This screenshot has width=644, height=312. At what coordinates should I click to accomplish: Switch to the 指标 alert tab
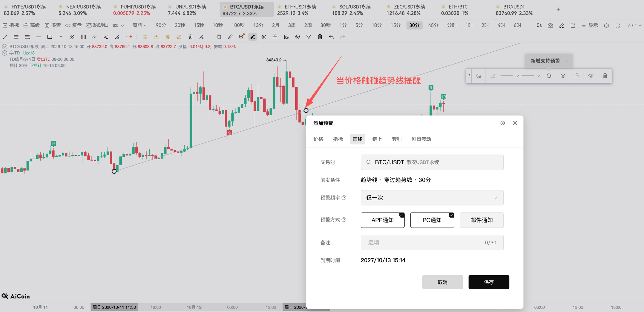click(338, 139)
